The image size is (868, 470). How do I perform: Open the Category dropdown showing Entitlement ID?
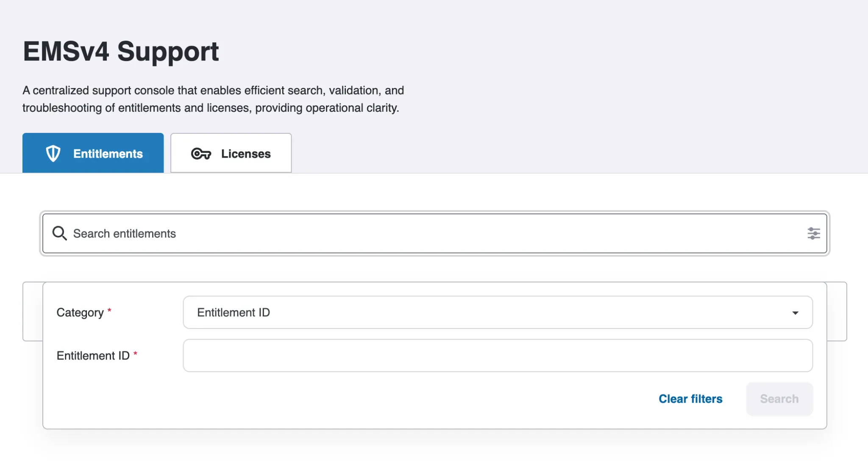click(x=498, y=312)
